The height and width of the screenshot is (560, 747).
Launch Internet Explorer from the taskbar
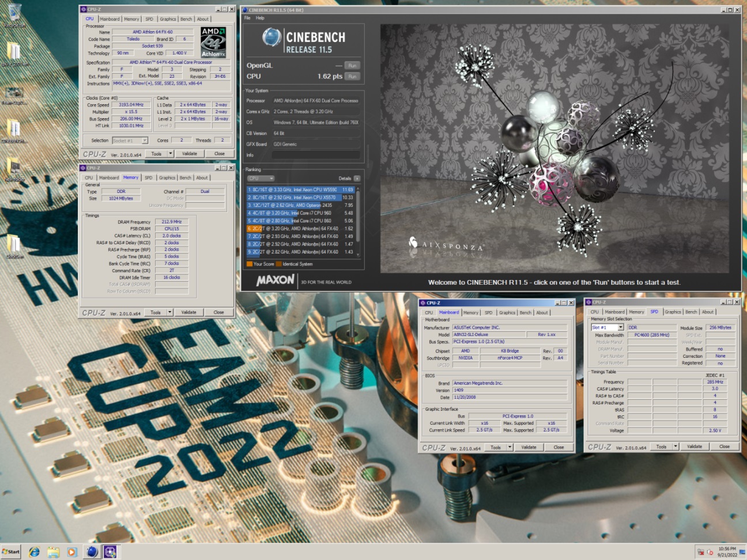click(35, 552)
